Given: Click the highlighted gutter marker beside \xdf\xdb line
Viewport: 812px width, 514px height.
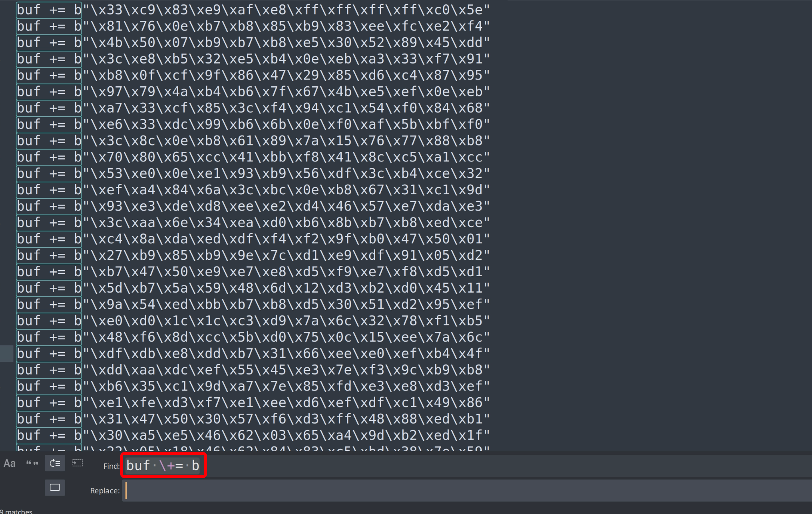Looking at the screenshot, I should point(7,354).
